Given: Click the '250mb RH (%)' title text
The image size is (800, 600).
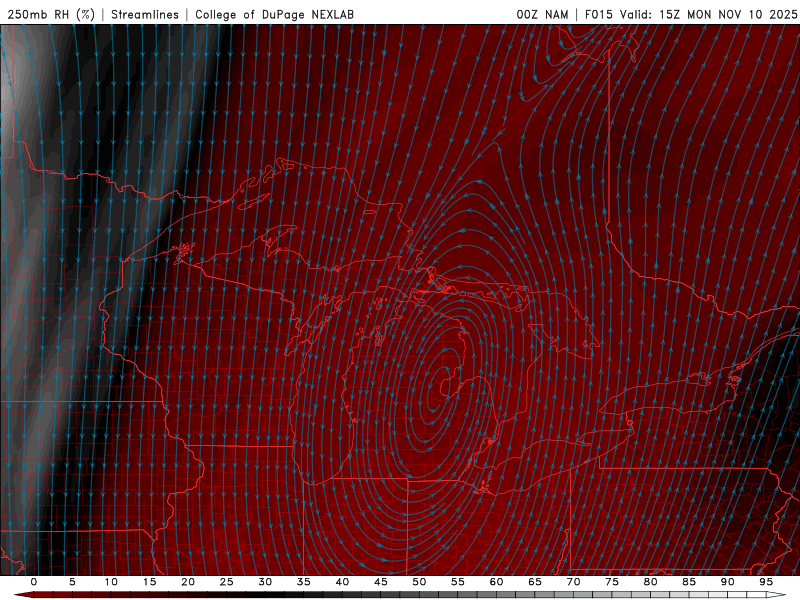Looking at the screenshot, I should pos(51,15).
